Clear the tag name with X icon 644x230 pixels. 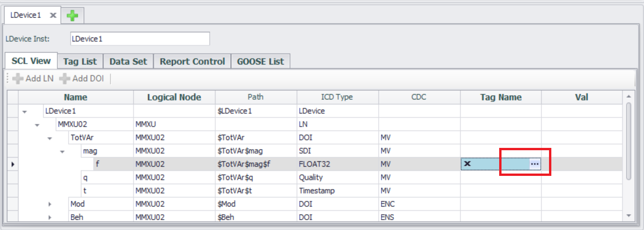pos(468,164)
